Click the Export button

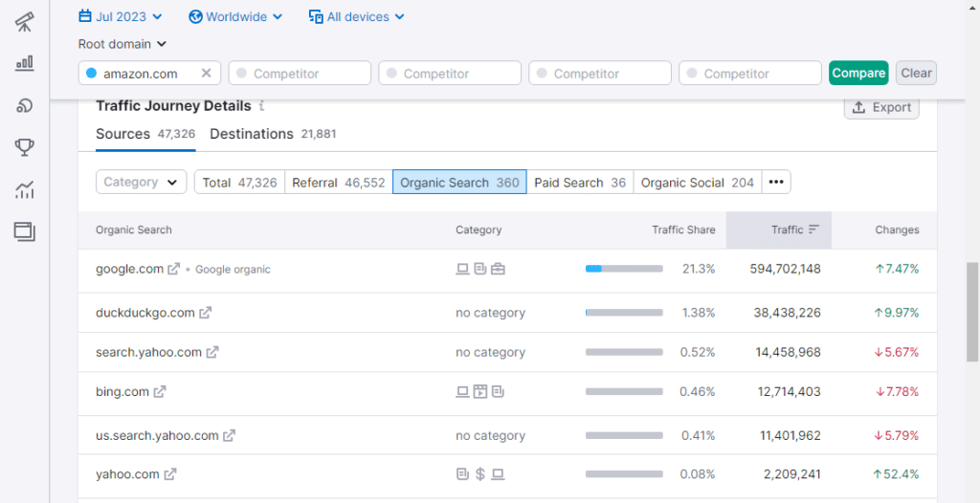coord(881,107)
